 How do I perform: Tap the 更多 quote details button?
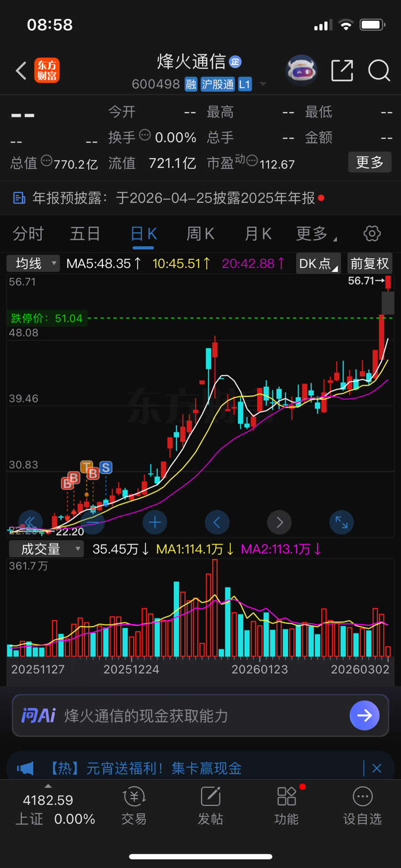(370, 162)
